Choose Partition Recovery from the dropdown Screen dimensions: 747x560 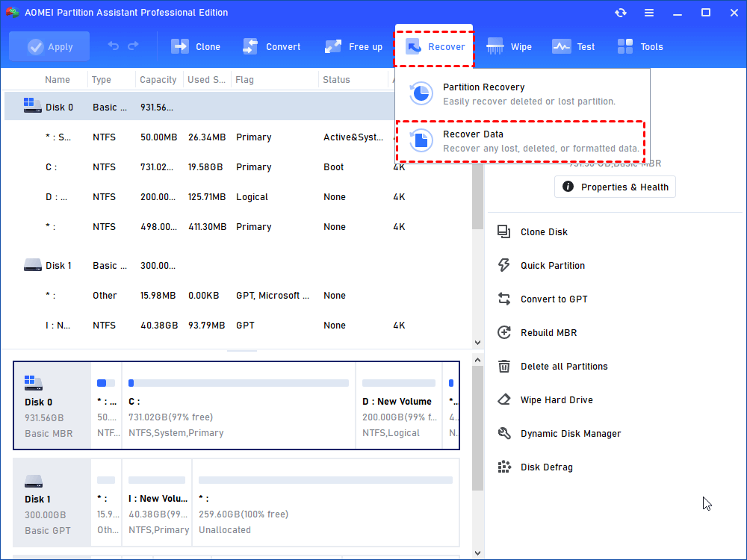tap(522, 94)
